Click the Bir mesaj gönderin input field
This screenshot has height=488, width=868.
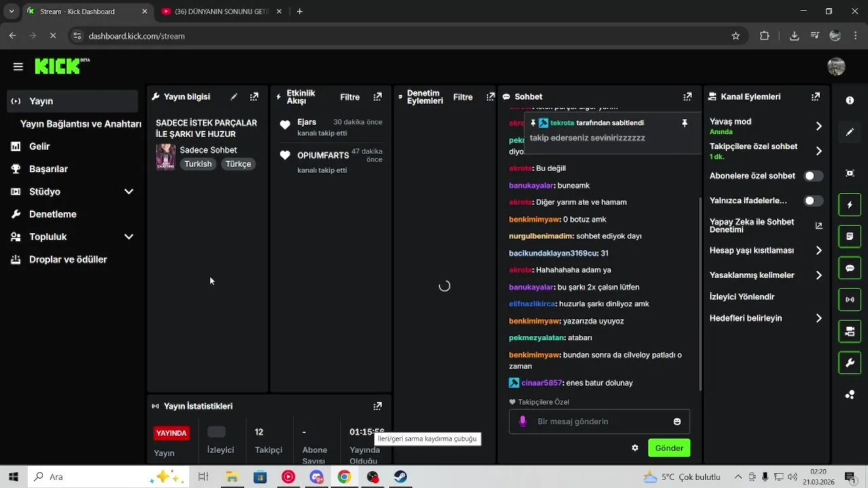(x=599, y=422)
